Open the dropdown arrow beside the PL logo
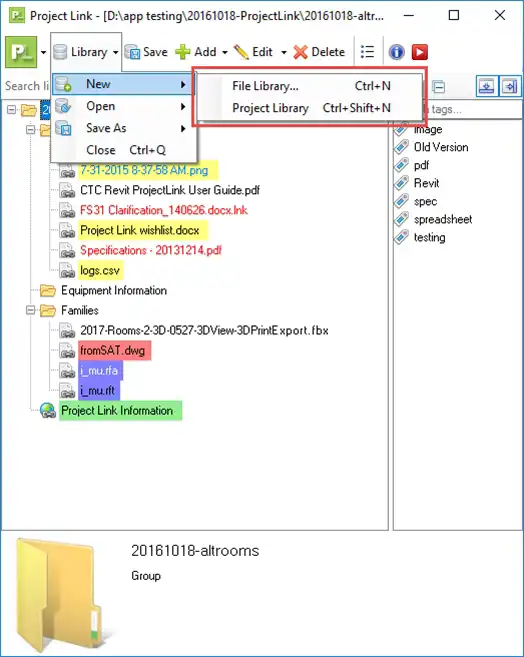524x657 pixels. point(43,53)
